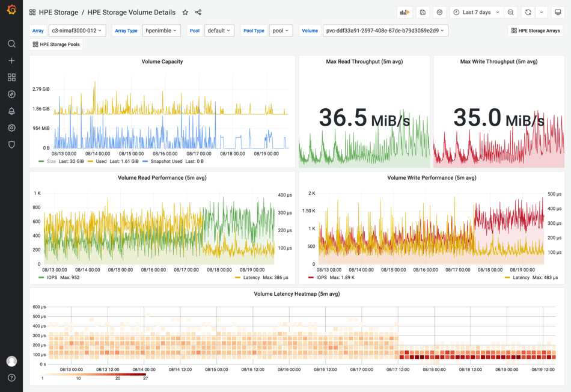
Task: Open the Array Type hpenimble dropdown
Action: click(161, 31)
